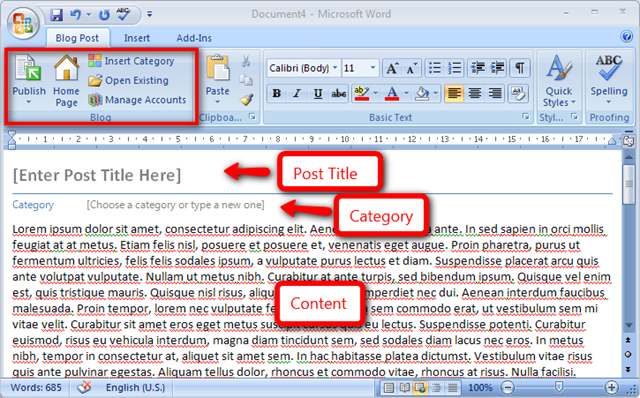Open the Add-Ins ribbon tab
Image resolution: width=640 pixels, height=398 pixels.
(194, 38)
